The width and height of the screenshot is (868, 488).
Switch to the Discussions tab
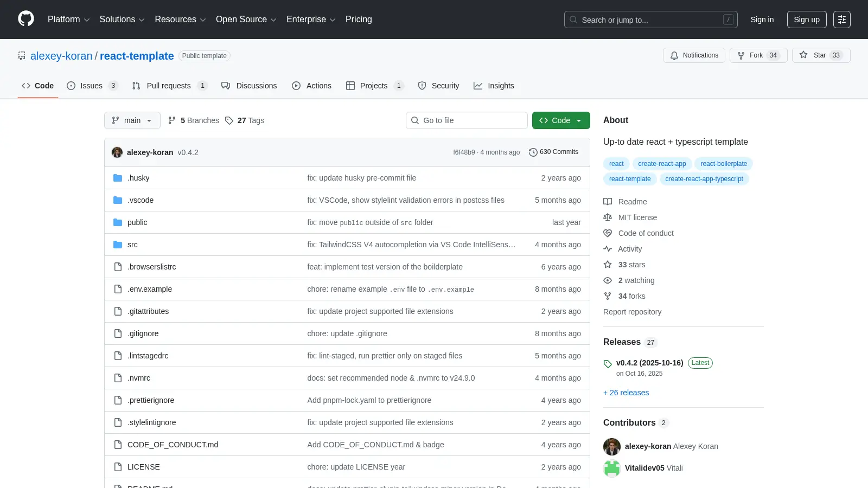coord(249,86)
